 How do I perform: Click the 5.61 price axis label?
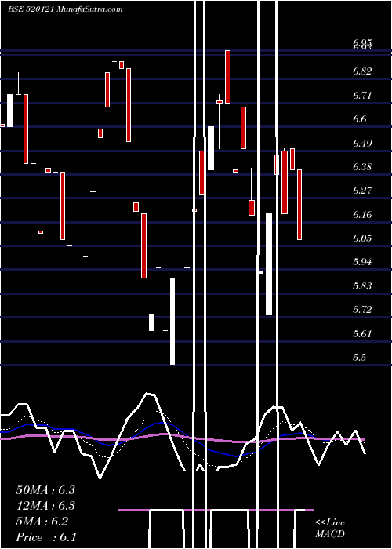362,333
